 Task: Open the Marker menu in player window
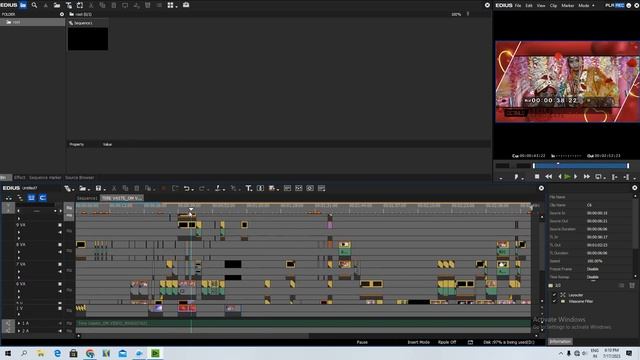tap(568, 5)
